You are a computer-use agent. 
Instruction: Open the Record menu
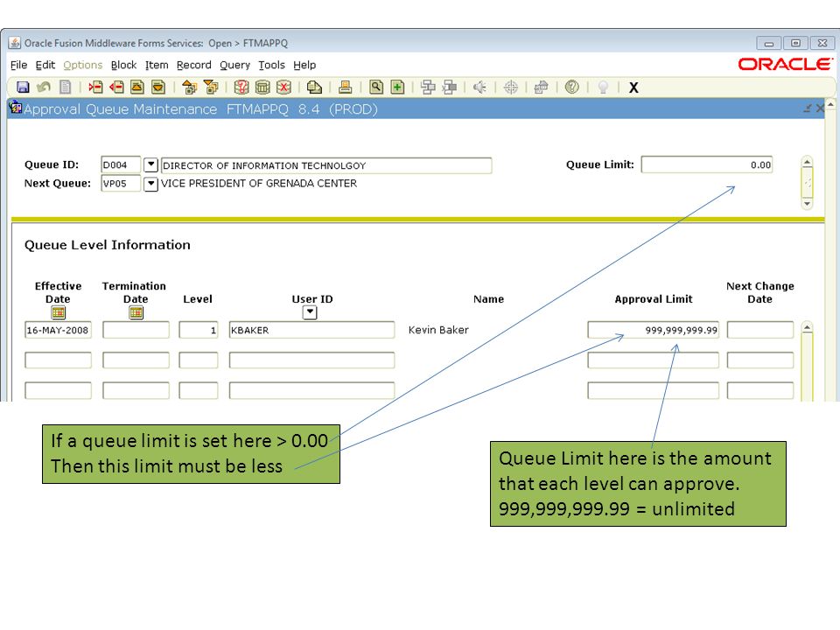tap(194, 65)
